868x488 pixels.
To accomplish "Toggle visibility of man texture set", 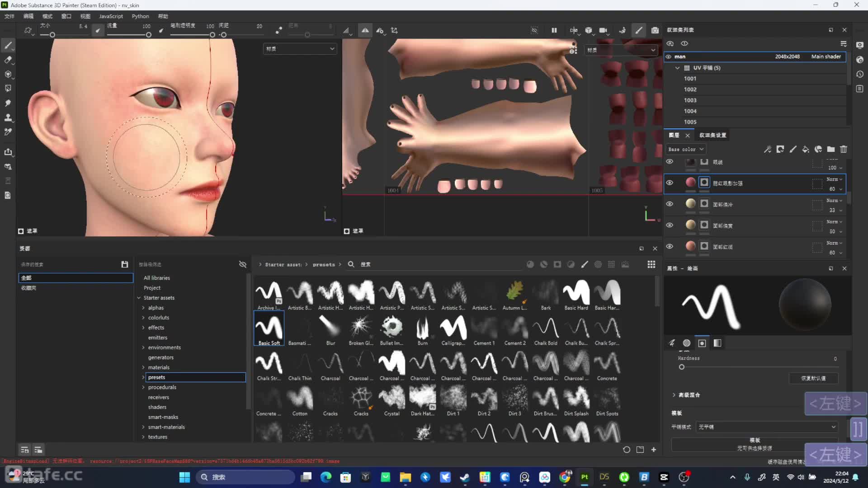I will pyautogui.click(x=669, y=56).
